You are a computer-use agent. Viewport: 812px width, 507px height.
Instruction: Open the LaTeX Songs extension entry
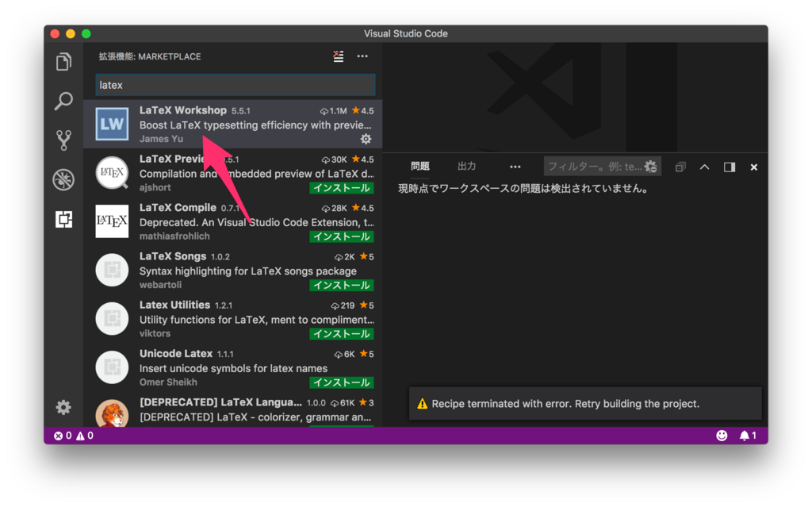(232, 271)
